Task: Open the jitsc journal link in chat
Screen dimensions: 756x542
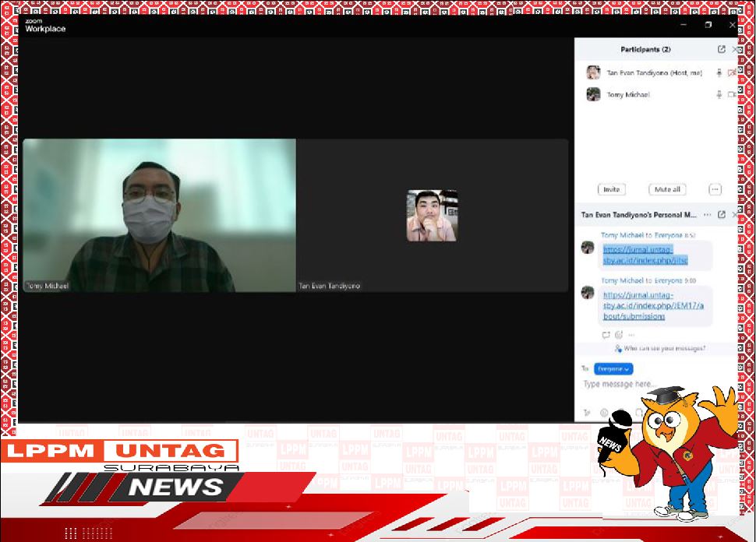Action: coord(645,255)
